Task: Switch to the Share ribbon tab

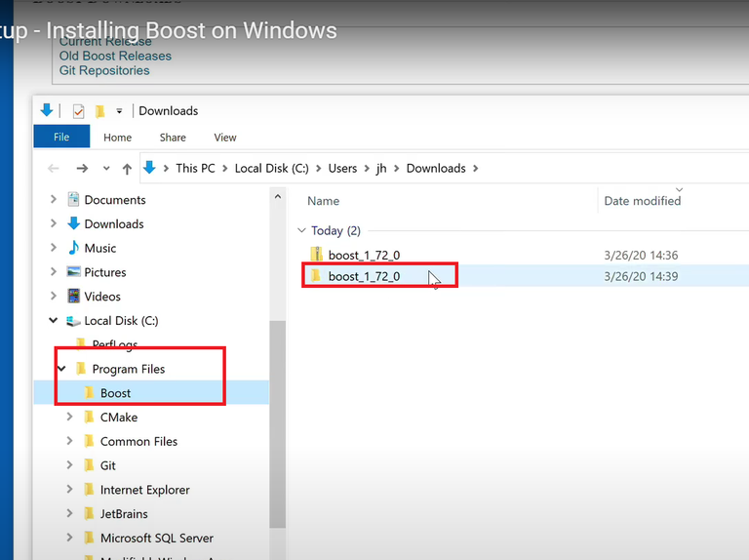Action: click(173, 138)
